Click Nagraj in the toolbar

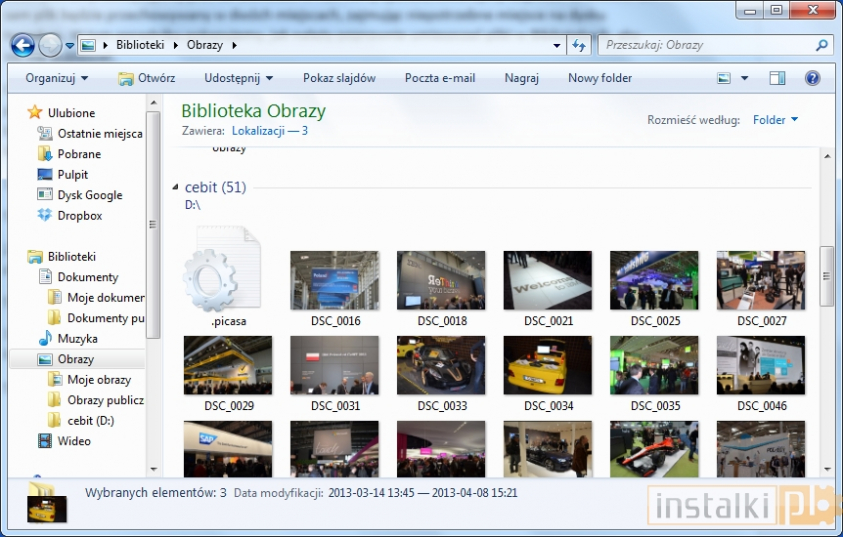[521, 78]
